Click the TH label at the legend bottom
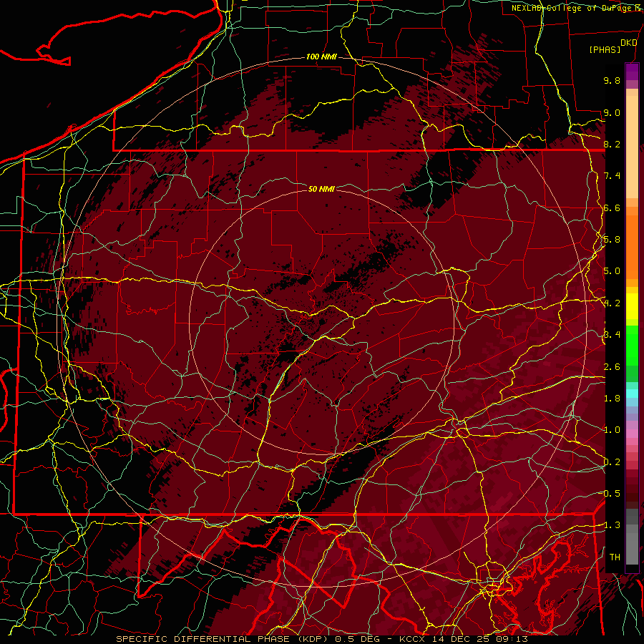 point(615,557)
